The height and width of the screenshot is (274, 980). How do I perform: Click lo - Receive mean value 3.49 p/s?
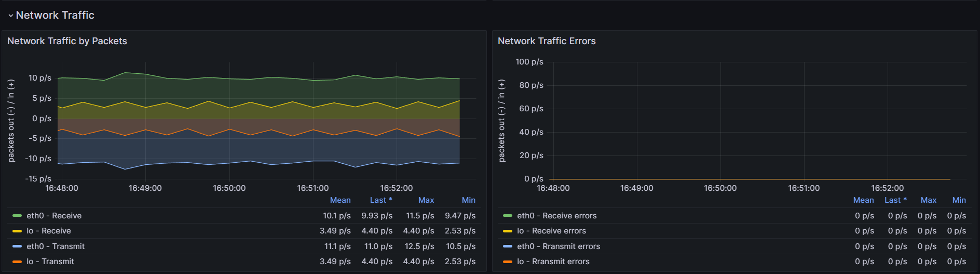pos(335,231)
